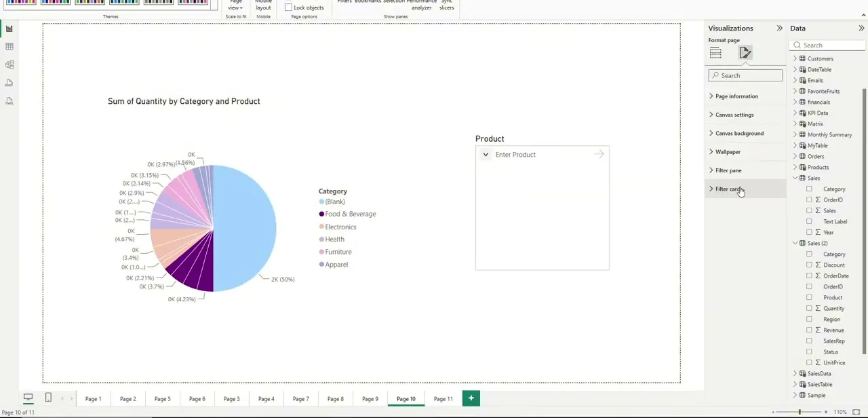The height and width of the screenshot is (418, 868).
Task: Open Report view in left sidebar
Action: [9, 28]
